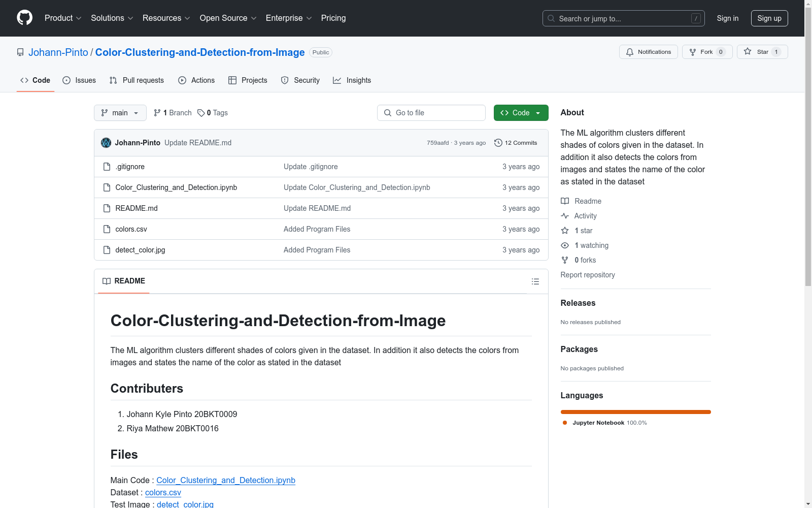Click Report repository link
The height and width of the screenshot is (508, 812).
pos(588,275)
